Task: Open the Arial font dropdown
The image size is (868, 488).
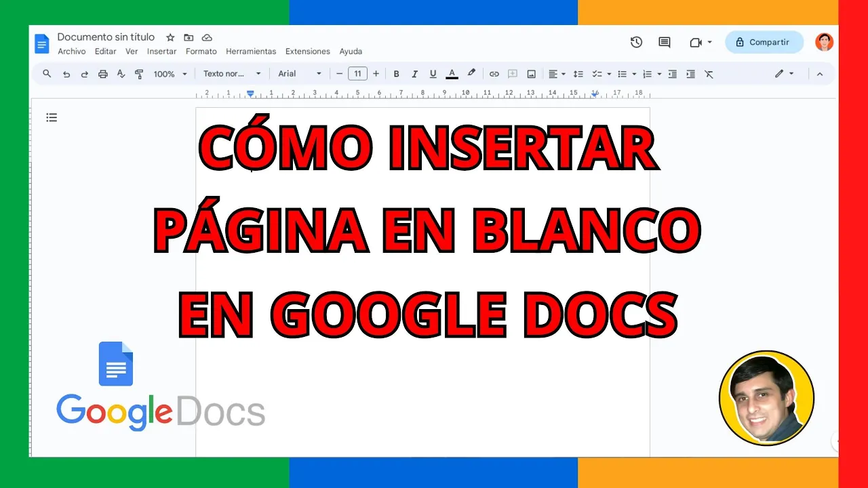Action: (x=300, y=74)
